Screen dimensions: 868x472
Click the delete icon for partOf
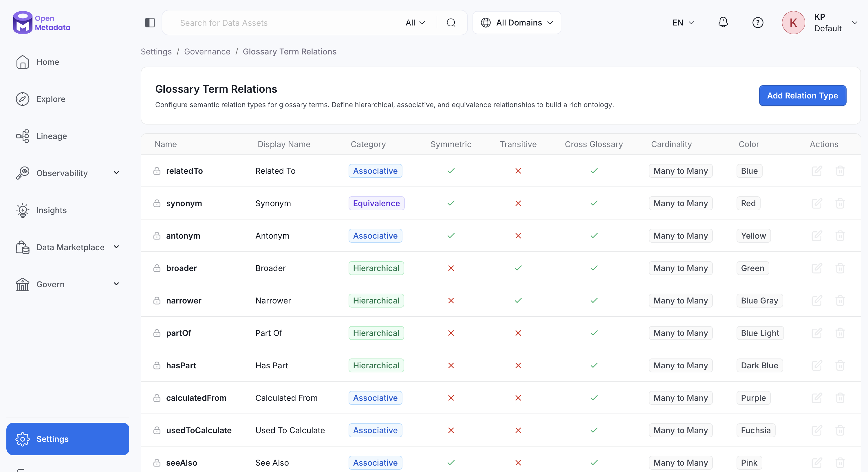click(840, 333)
